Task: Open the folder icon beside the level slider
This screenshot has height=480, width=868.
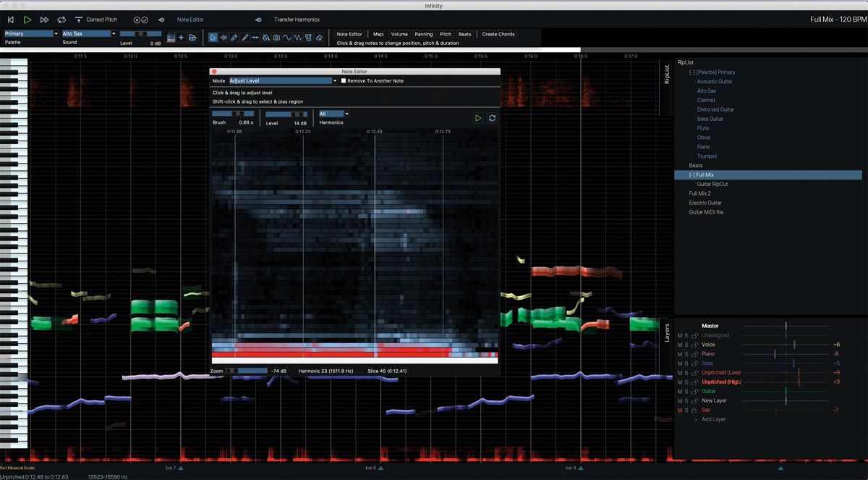Action: tap(192, 37)
